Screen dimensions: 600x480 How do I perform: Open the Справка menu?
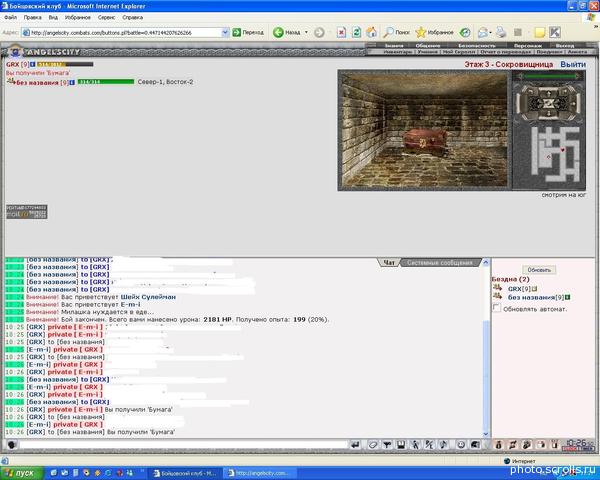(x=132, y=17)
